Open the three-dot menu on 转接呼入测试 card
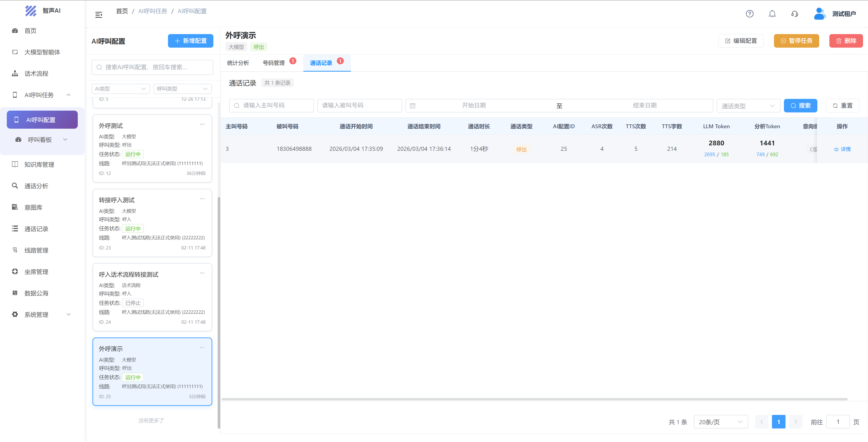868x442 pixels. (202, 199)
